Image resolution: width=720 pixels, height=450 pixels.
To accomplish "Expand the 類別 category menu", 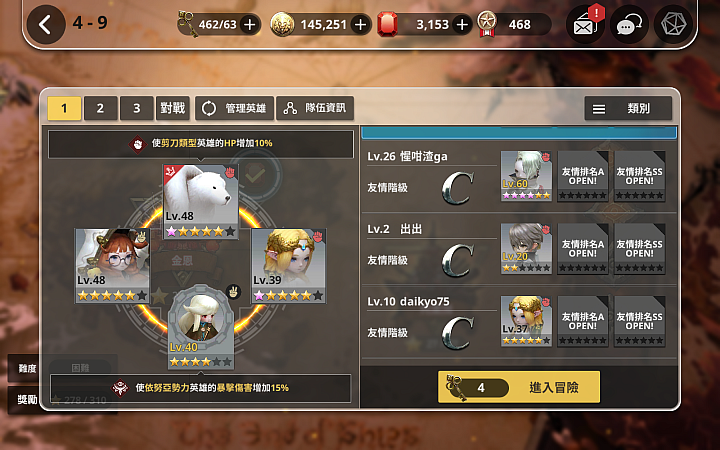I will 628,109.
